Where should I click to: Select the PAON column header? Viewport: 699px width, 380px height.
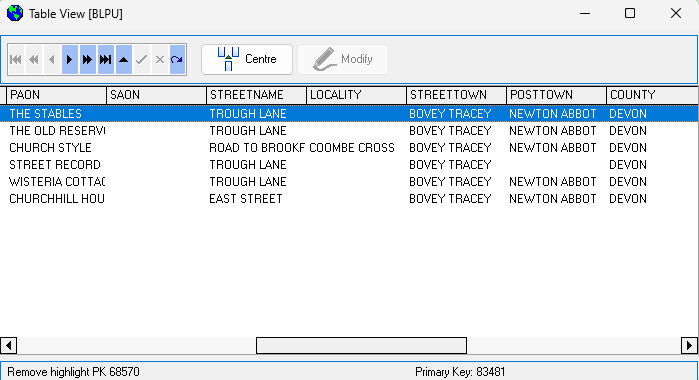click(56, 95)
